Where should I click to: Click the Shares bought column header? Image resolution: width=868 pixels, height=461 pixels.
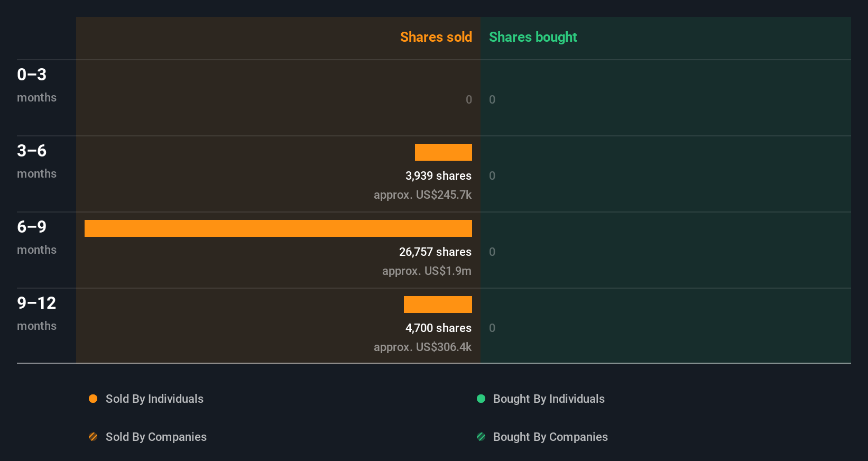(x=533, y=37)
